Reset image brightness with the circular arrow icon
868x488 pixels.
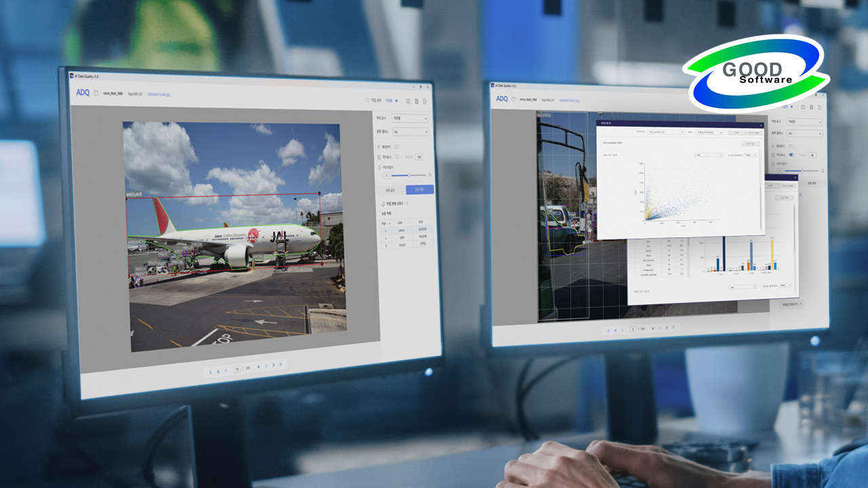429,175
